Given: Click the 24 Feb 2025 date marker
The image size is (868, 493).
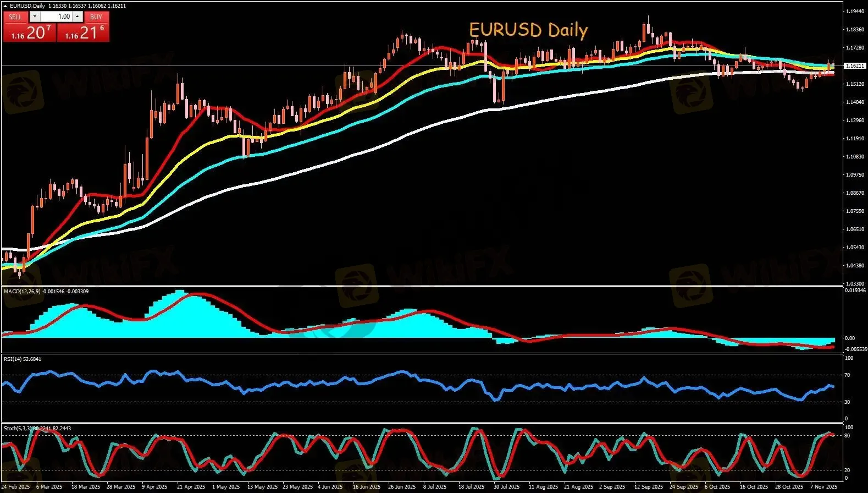Looking at the screenshot, I should (x=16, y=487).
